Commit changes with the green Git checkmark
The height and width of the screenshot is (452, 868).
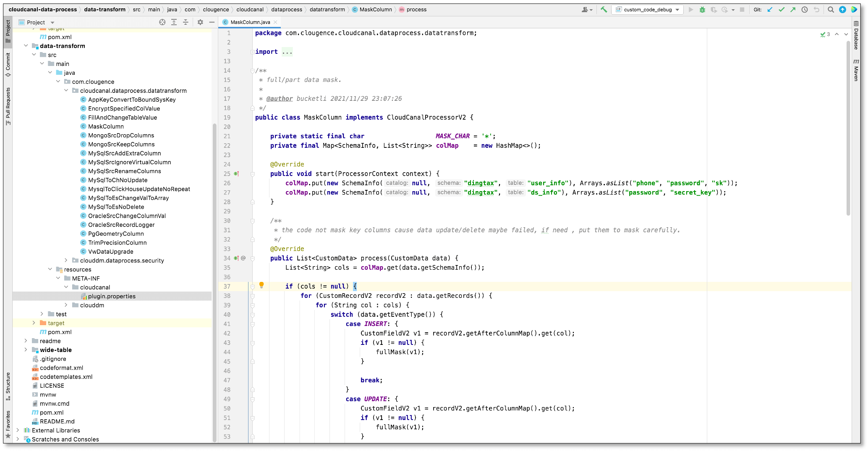click(x=782, y=10)
